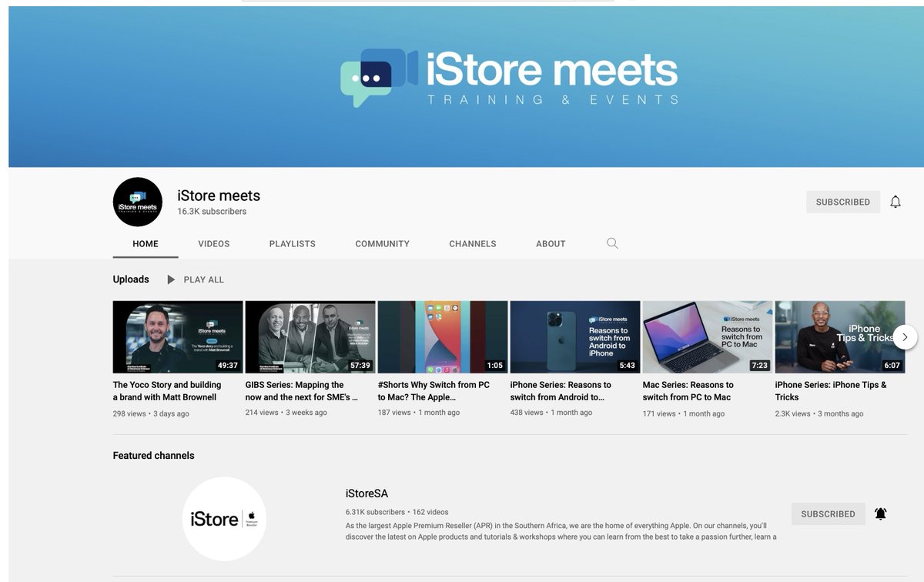Click the 'Featured channels' heading
The image size is (924, 582).
click(x=154, y=456)
